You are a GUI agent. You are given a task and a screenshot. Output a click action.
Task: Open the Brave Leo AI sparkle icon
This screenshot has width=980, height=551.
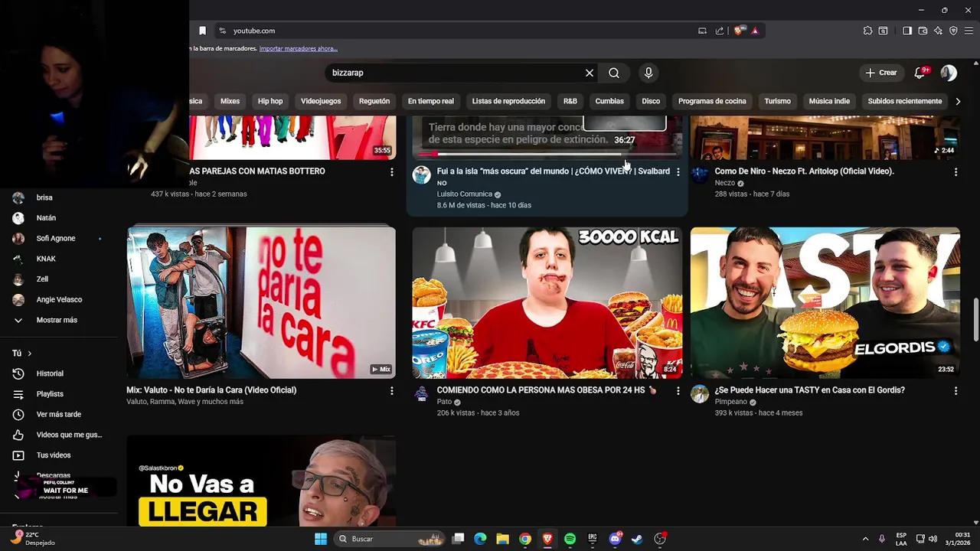pyautogui.click(x=938, y=31)
